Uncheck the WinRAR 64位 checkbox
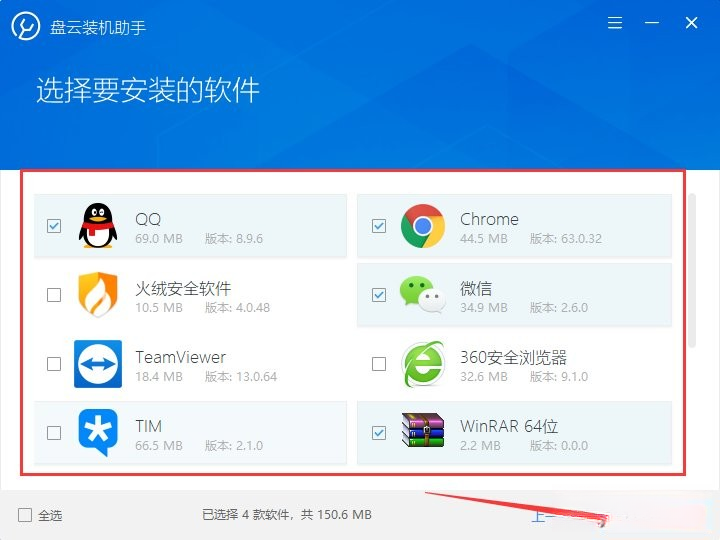 379,433
